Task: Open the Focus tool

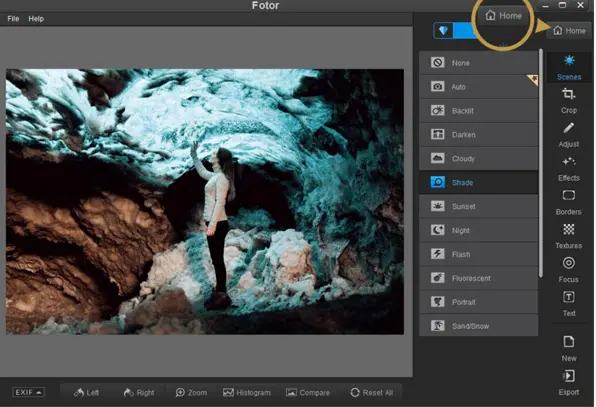Action: (x=569, y=270)
